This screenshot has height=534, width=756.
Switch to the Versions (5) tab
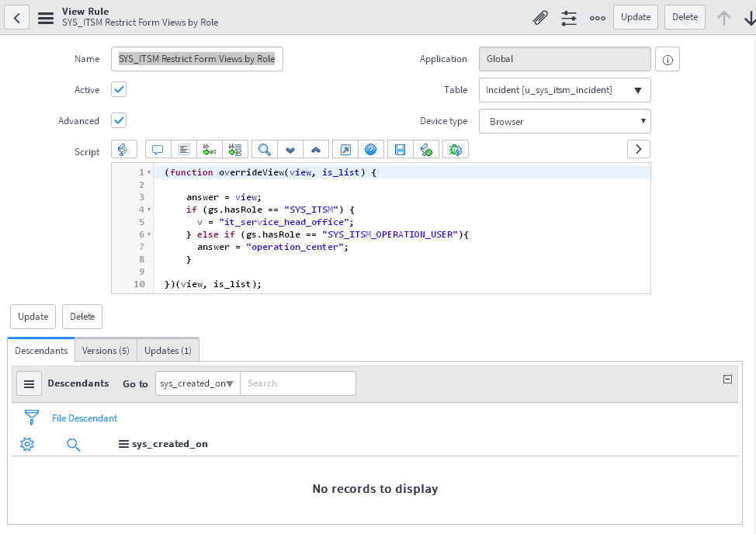(x=106, y=350)
